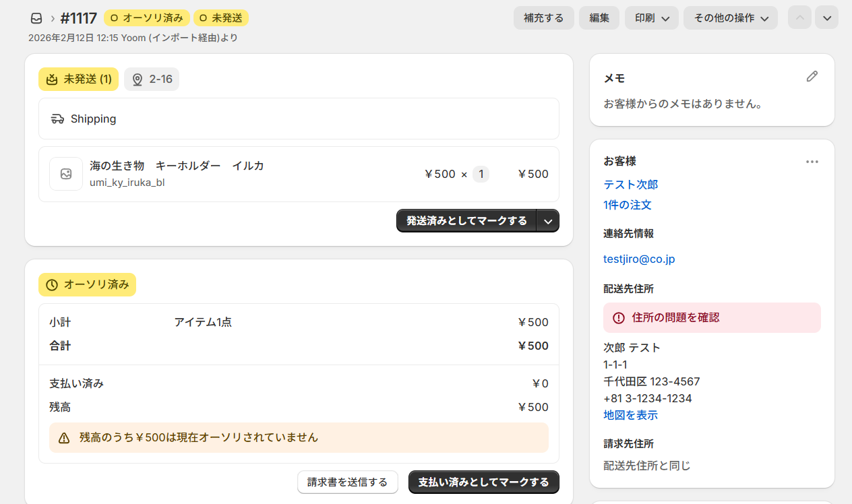
Task: Click the 編集 button
Action: tap(599, 18)
